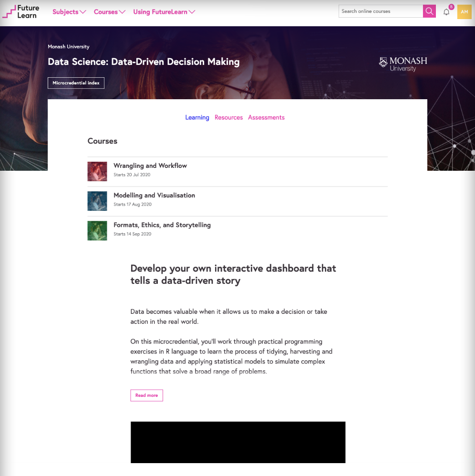
Task: Click the "Courses" section heading
Action: (102, 141)
